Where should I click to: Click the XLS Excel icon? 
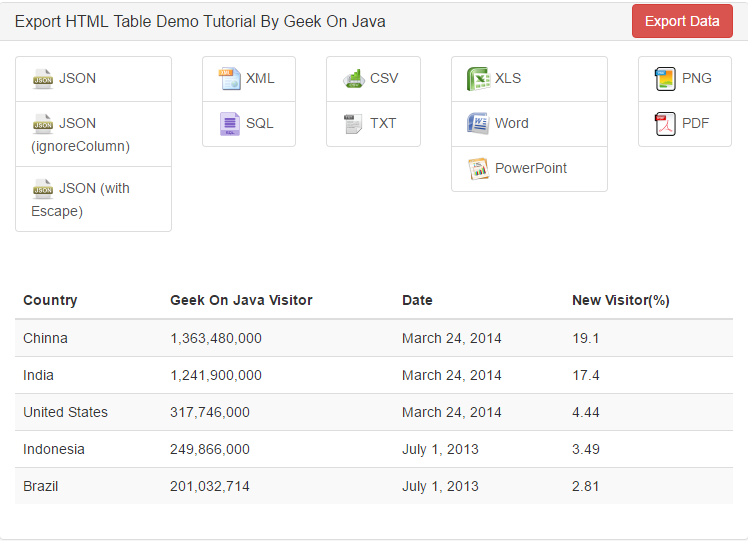[x=478, y=79]
